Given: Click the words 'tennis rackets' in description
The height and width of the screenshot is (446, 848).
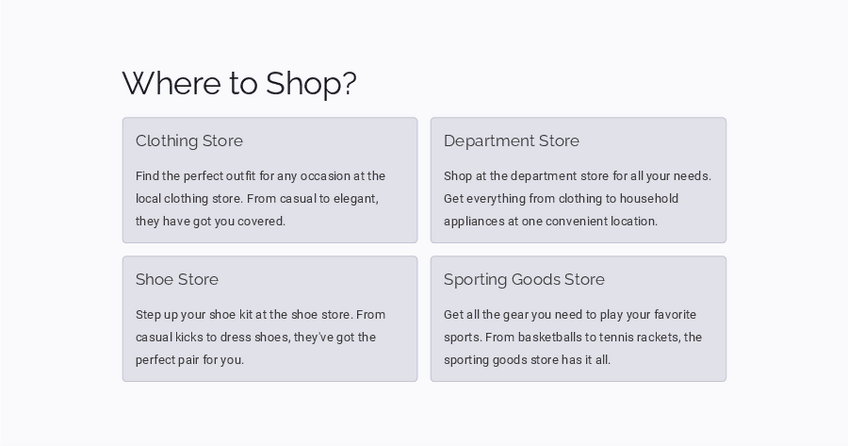Looking at the screenshot, I should pos(642,337).
